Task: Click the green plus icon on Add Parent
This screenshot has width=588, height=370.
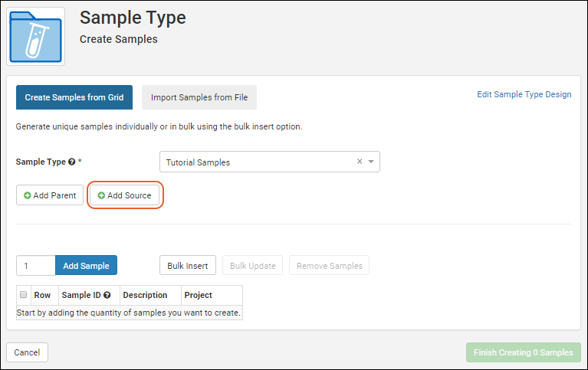Action: (x=28, y=195)
